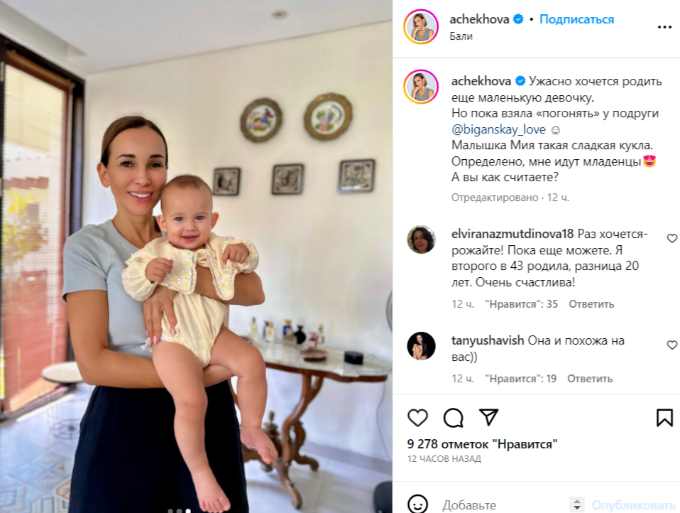Open the @biganskay_love mention

pyautogui.click(x=498, y=129)
